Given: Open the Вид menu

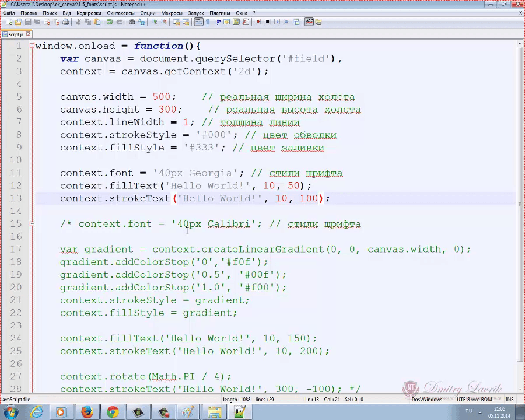Looking at the screenshot, I should [66, 13].
